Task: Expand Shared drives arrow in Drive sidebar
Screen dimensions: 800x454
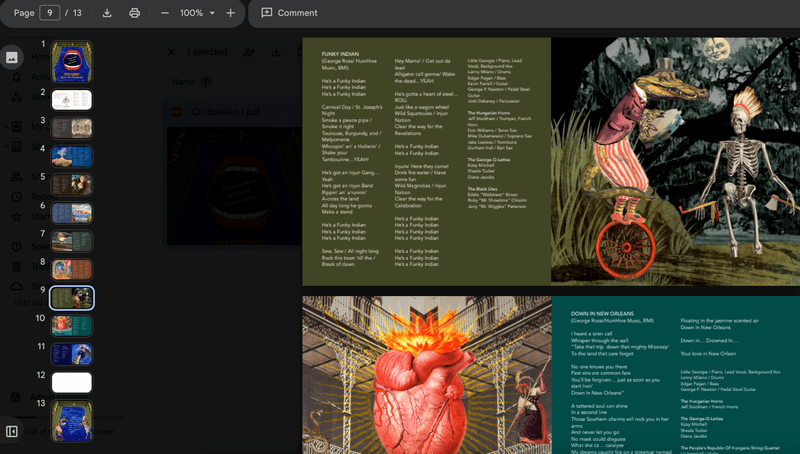Action: coord(6,147)
